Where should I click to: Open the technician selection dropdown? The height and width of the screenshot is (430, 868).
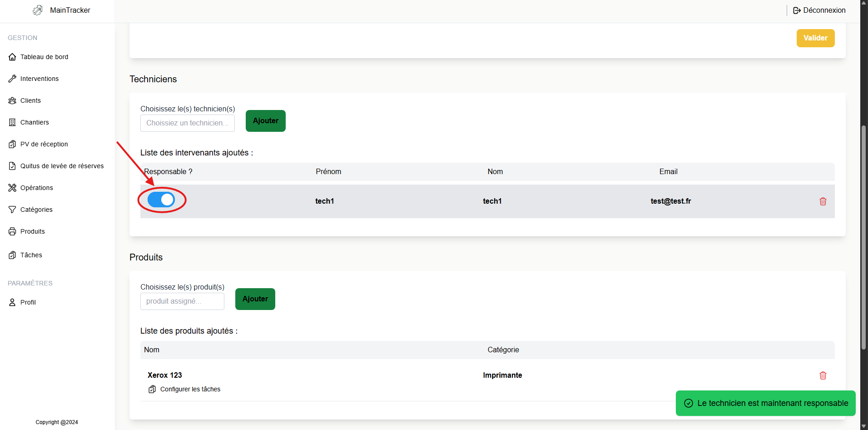click(x=187, y=123)
